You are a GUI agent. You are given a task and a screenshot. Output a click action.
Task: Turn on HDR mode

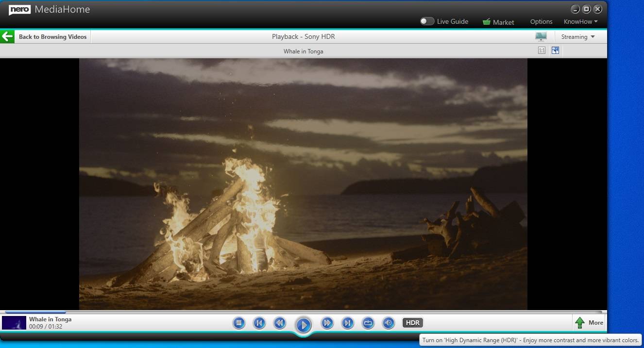(412, 323)
